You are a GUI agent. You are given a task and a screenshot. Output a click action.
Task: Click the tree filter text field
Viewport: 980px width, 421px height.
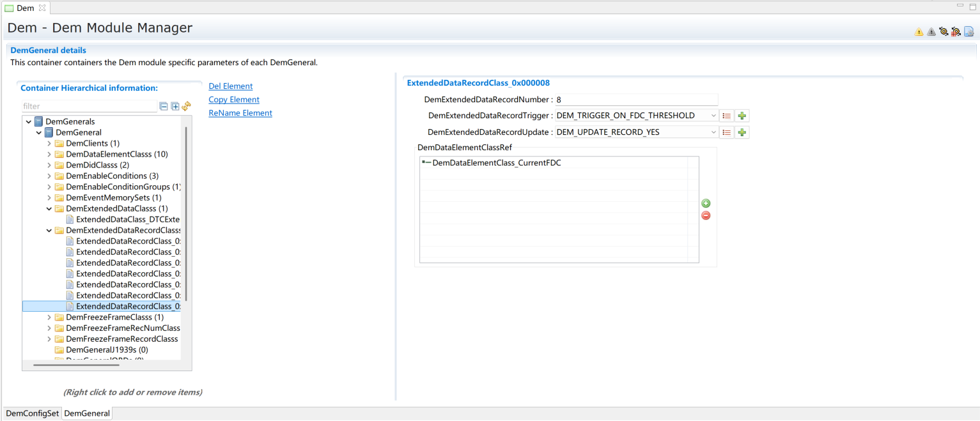88,107
